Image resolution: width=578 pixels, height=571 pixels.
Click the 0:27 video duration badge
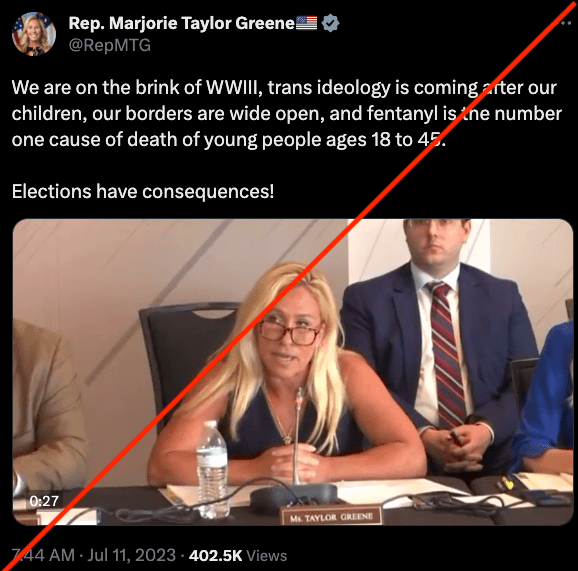click(44, 501)
